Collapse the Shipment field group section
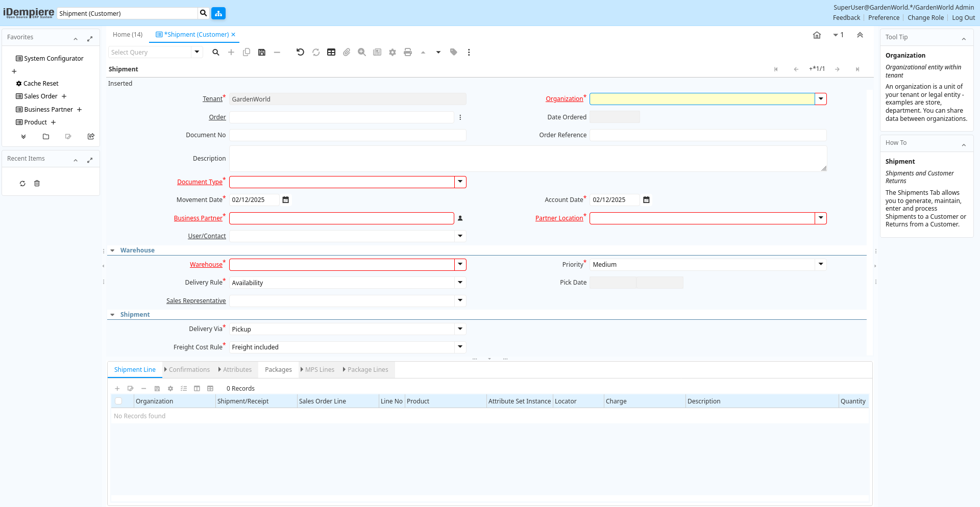The width and height of the screenshot is (980, 507). click(x=113, y=315)
